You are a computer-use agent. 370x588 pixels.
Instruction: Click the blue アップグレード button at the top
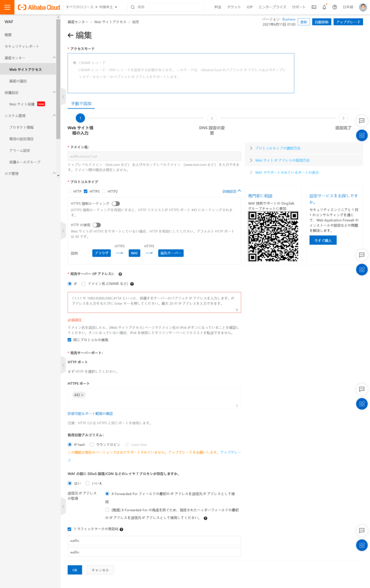[348, 22]
